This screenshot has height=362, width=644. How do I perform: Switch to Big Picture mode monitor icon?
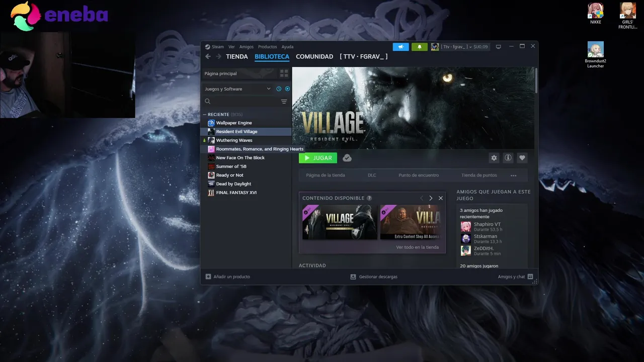coord(499,47)
